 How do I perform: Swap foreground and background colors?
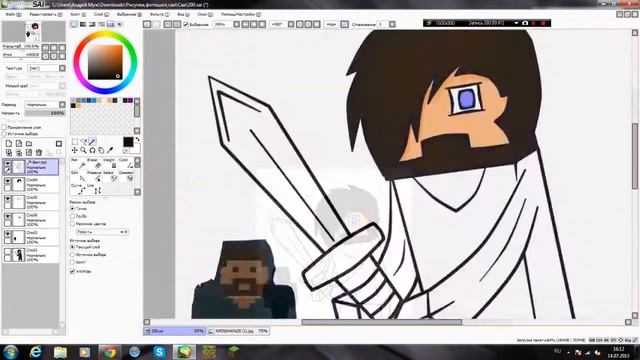138,140
